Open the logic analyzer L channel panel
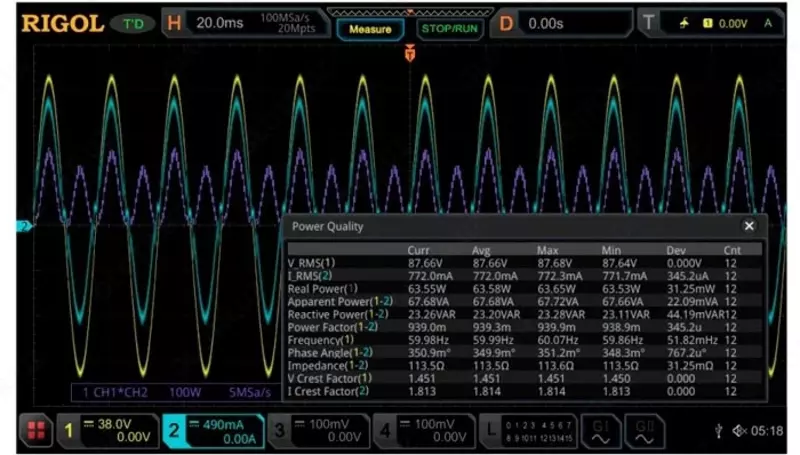Viewport: 800px width, 455px height. tap(526, 431)
